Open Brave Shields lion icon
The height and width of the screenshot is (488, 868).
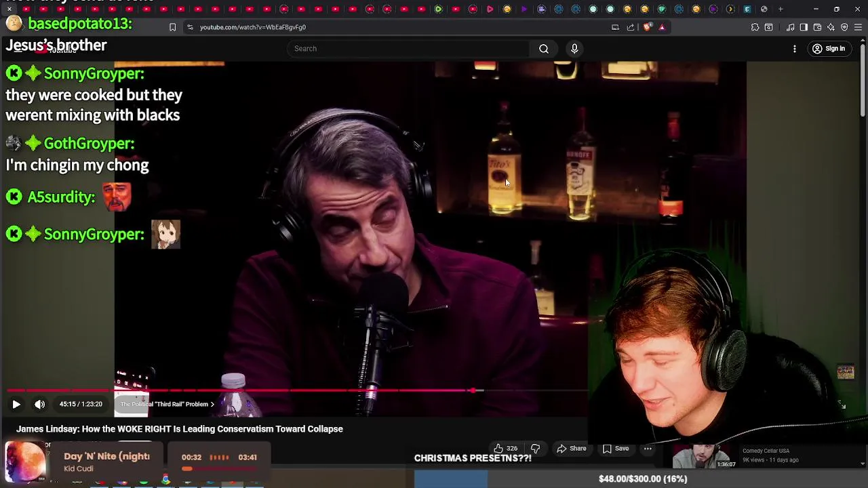[x=647, y=27]
